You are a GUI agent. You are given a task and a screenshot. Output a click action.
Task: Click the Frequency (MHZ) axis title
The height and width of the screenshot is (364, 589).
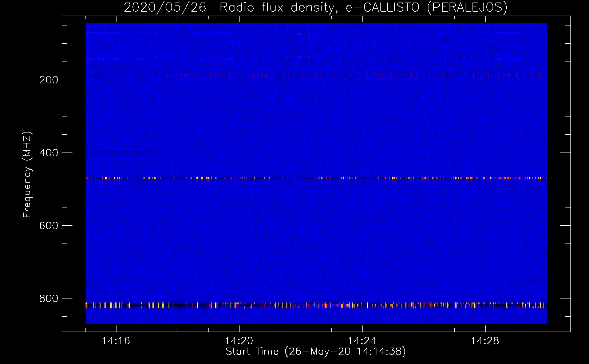pos(28,175)
